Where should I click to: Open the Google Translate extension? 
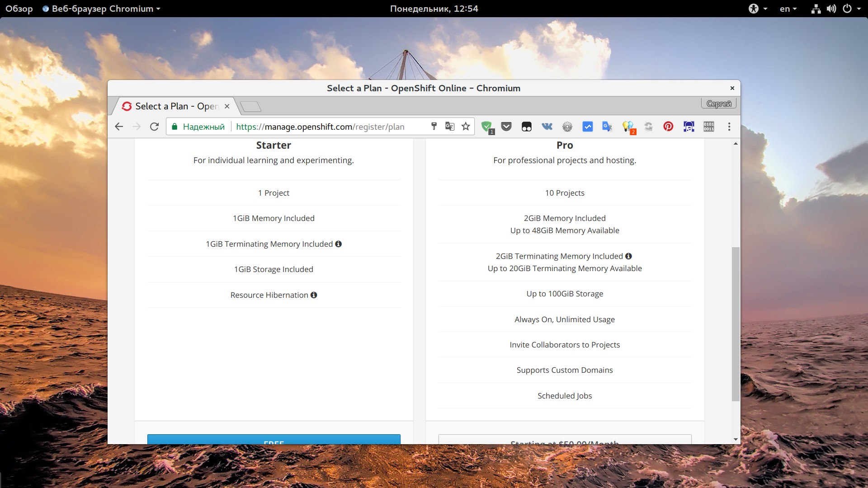coord(607,127)
